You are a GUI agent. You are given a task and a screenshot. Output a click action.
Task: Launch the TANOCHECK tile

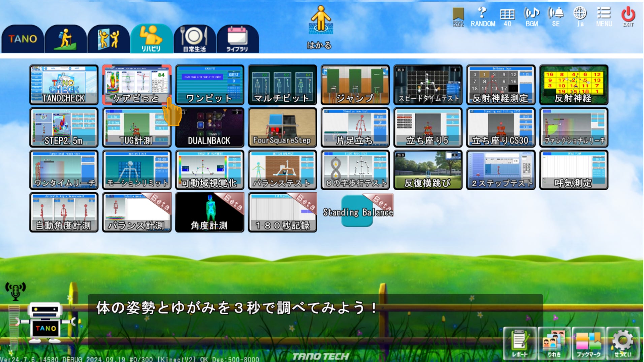pyautogui.click(x=64, y=85)
